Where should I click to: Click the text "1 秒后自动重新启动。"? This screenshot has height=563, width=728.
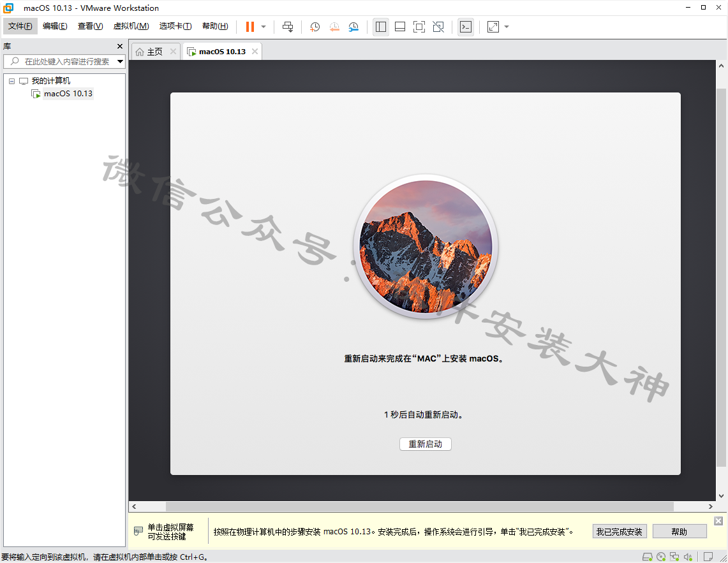click(424, 414)
